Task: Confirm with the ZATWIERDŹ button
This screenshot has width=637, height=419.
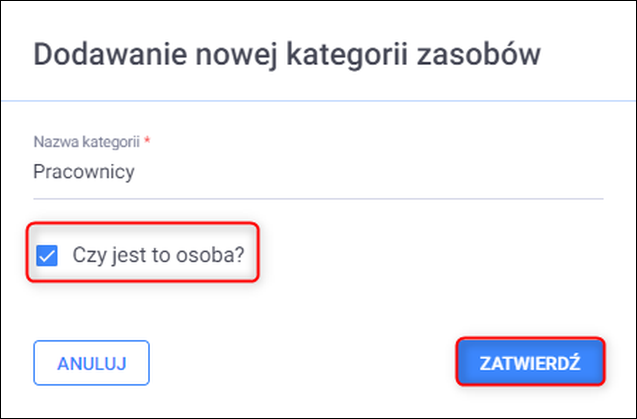Action: click(x=530, y=362)
